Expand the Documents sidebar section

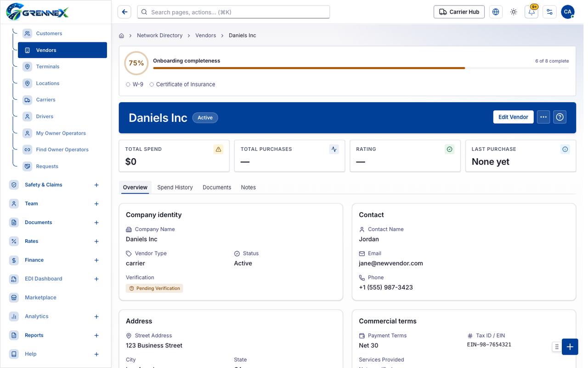pyautogui.click(x=96, y=223)
